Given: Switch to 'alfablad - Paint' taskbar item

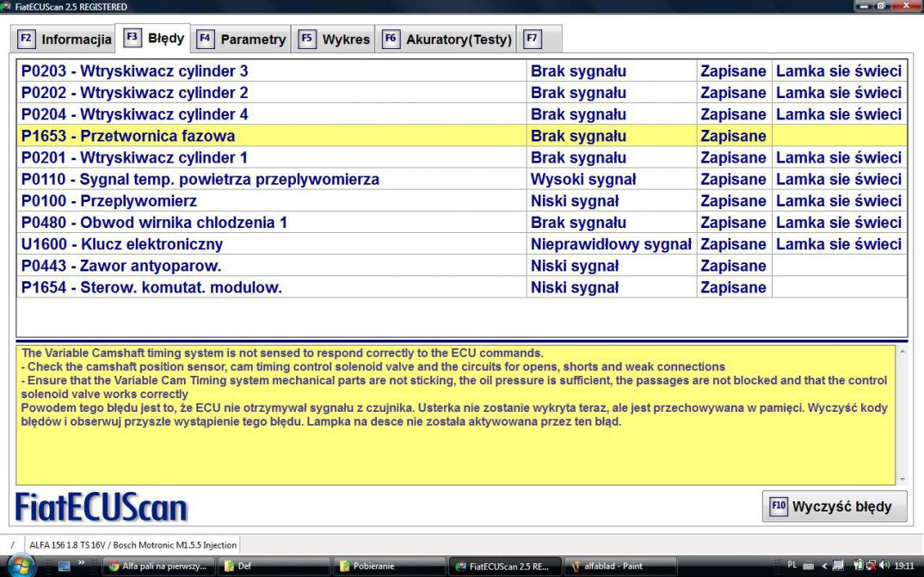Looking at the screenshot, I should click(620, 567).
